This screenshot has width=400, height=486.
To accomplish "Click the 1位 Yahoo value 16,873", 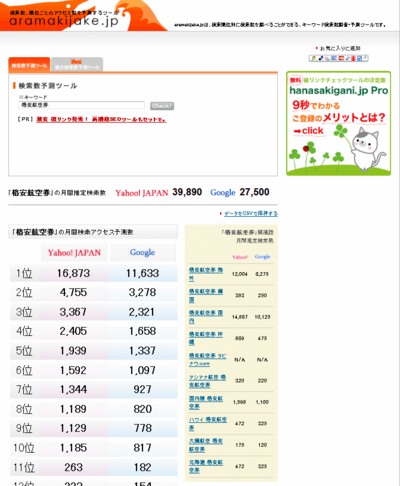I will tap(73, 273).
